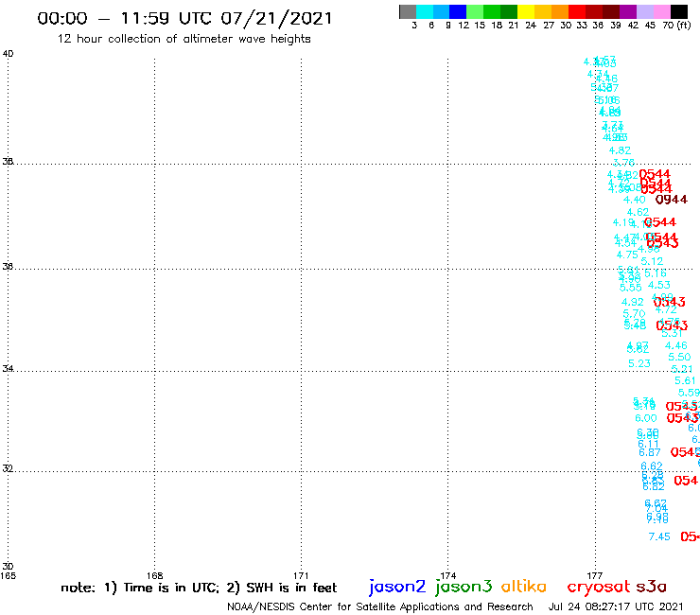Click the wave height value 4.75

(x=627, y=255)
